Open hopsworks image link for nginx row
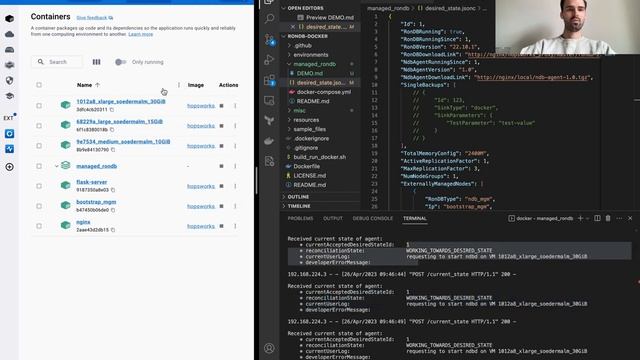Image resolution: width=640 pixels, height=360 pixels. 201,226
